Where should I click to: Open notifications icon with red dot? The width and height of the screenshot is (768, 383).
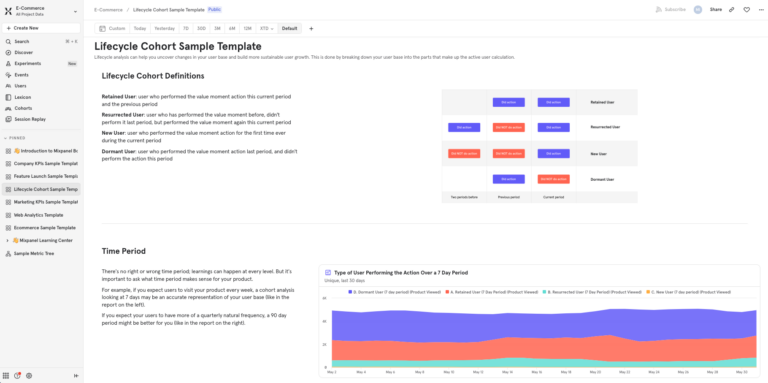[x=18, y=376]
